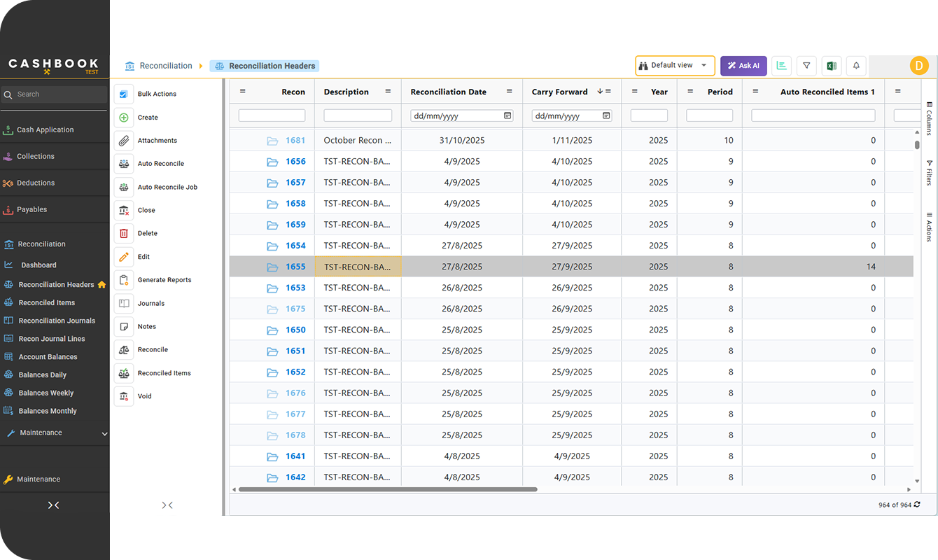The width and height of the screenshot is (938, 560).
Task: Toggle the Filters side panel
Action: tap(929, 172)
